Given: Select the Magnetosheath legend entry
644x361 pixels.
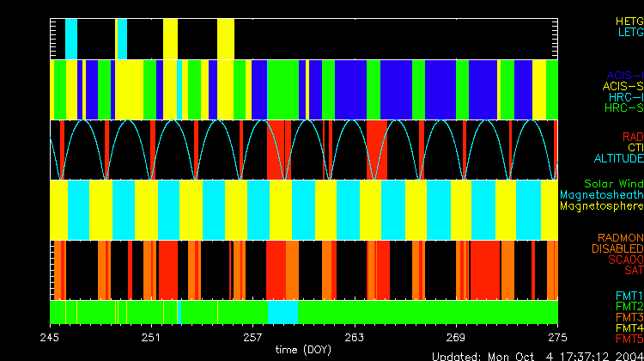Looking at the screenshot, I should coord(601,195).
